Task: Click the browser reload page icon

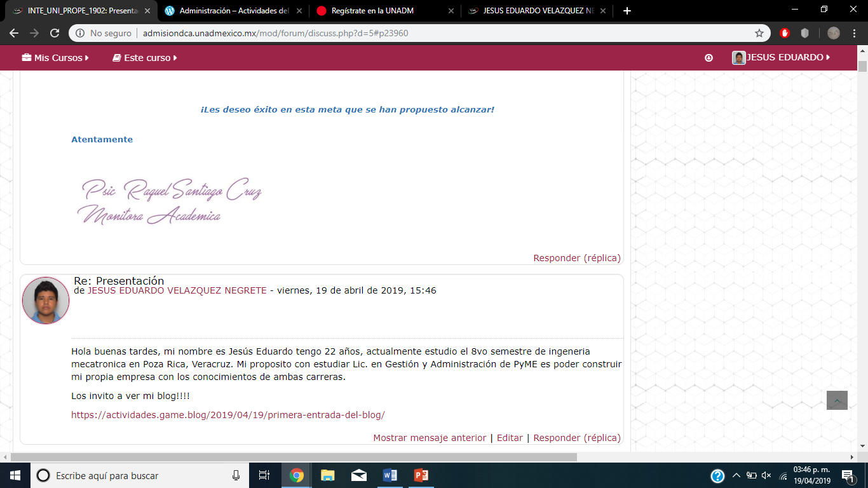Action: (55, 33)
